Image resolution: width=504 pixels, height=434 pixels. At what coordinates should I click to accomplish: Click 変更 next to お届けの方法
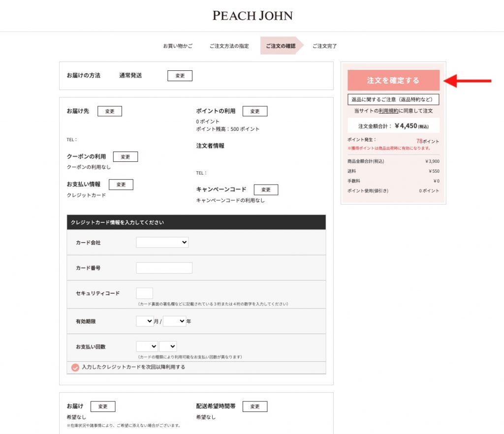click(180, 76)
